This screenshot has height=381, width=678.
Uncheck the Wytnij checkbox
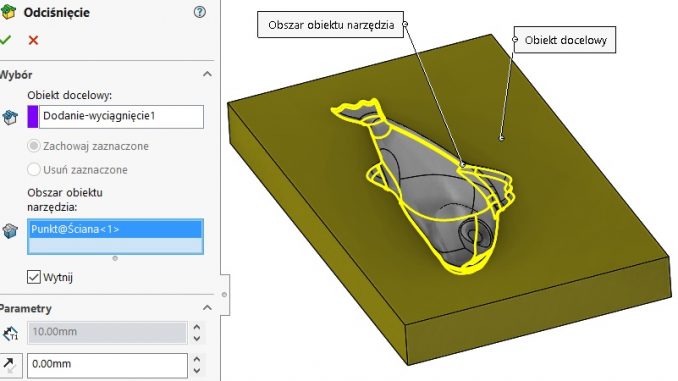(x=34, y=277)
